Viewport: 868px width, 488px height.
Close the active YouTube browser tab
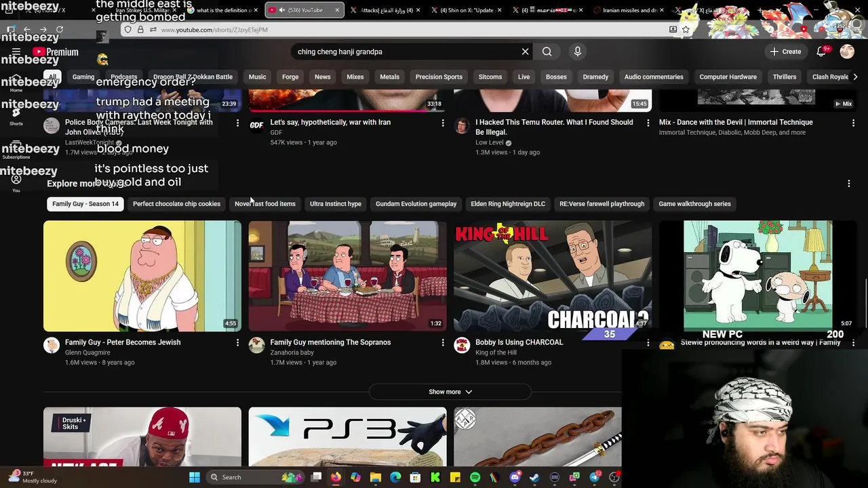click(x=337, y=10)
